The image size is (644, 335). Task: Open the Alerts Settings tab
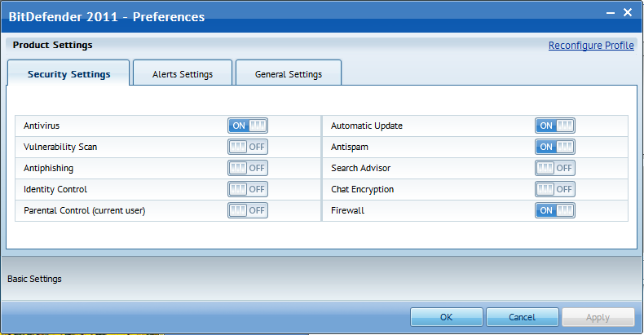pyautogui.click(x=183, y=73)
